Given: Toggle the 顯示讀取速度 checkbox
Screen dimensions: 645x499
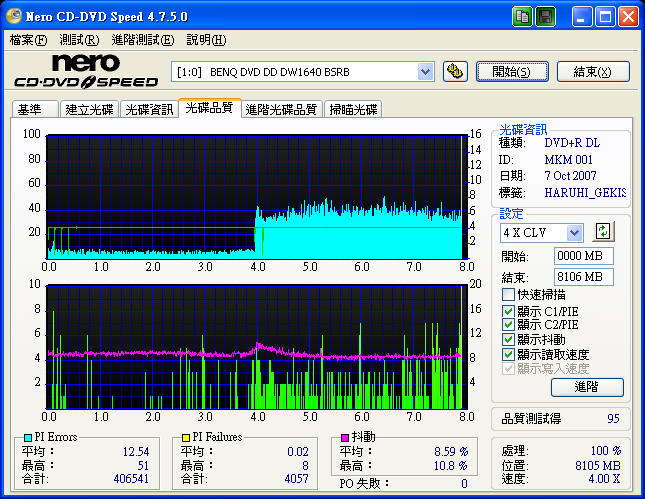Looking at the screenshot, I should pos(508,354).
